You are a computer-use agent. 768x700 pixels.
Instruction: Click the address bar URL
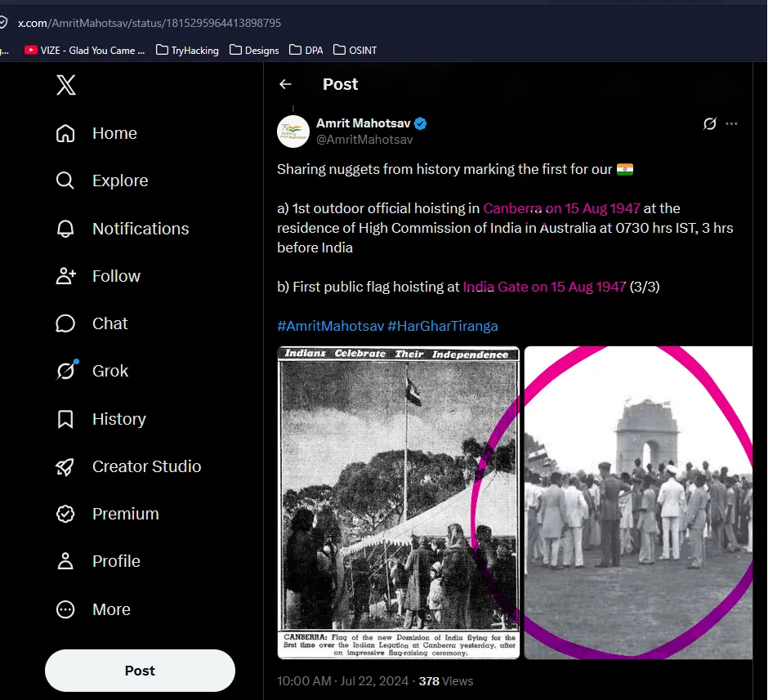tap(150, 23)
